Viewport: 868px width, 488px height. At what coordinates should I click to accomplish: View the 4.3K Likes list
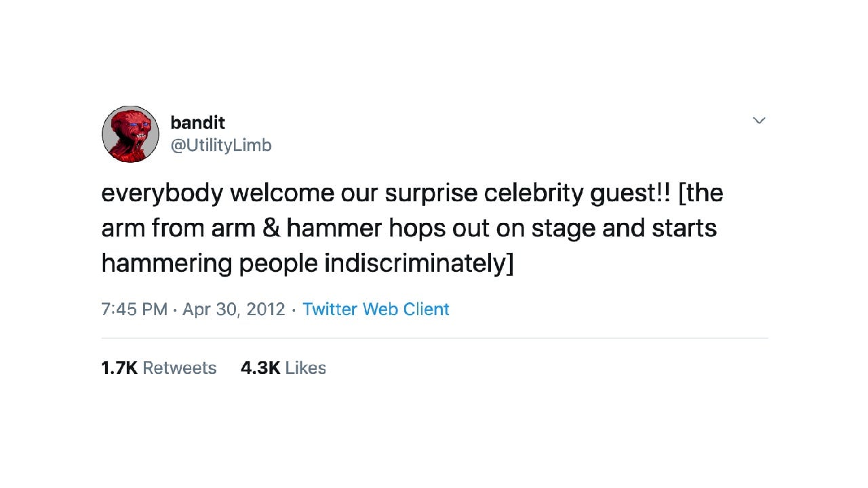[283, 368]
